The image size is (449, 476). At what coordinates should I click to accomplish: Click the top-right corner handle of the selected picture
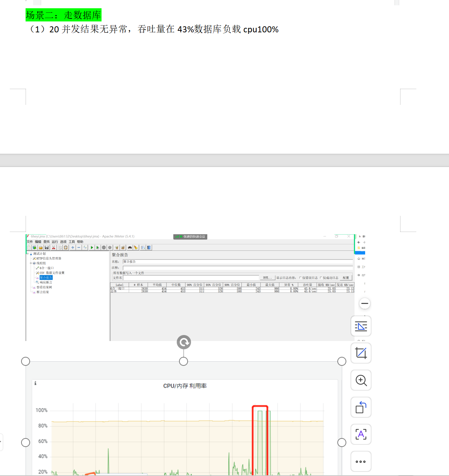[342, 361]
